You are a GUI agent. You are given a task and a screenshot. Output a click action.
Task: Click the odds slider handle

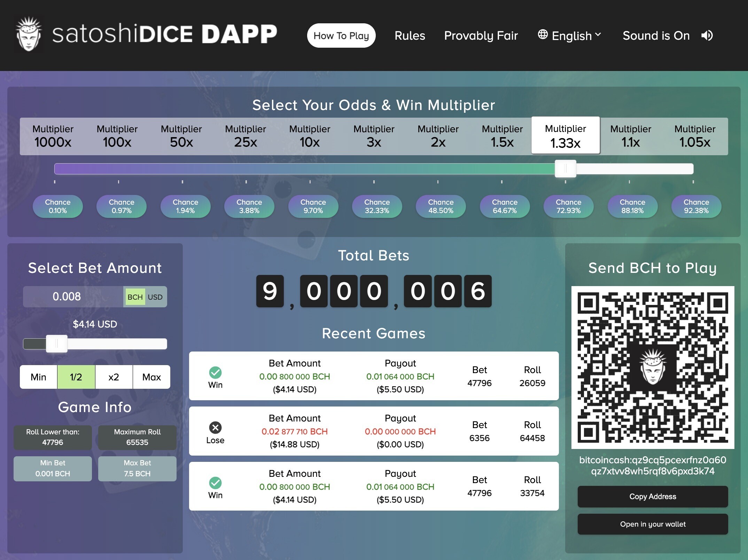[566, 168]
